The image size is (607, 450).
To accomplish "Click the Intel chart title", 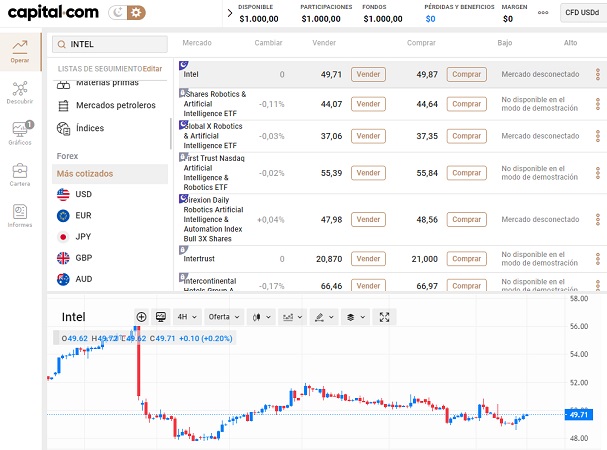I will [74, 317].
